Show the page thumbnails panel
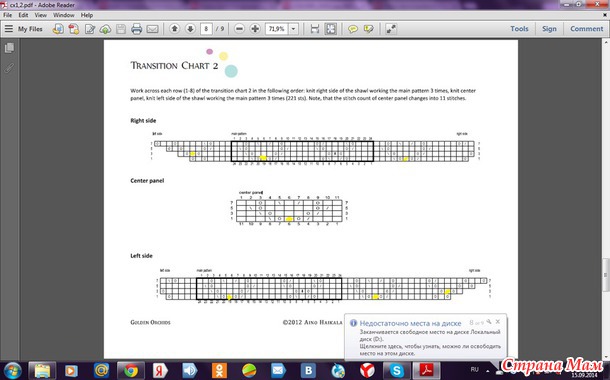Image resolution: width=610 pixels, height=380 pixels. pos(9,48)
